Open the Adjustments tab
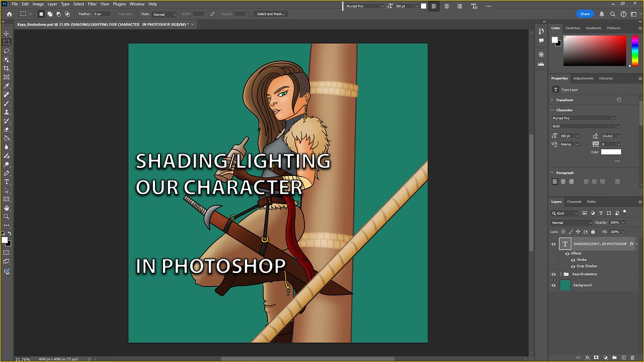 tap(584, 78)
